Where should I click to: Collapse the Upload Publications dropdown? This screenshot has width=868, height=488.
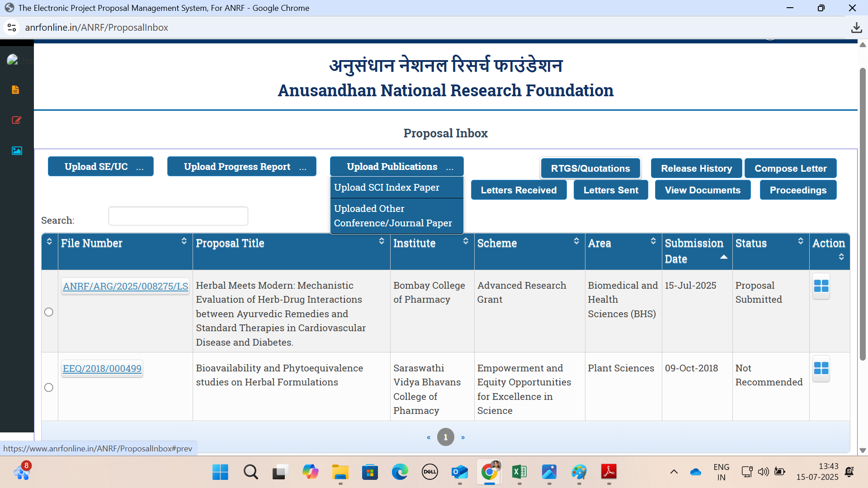(x=396, y=167)
